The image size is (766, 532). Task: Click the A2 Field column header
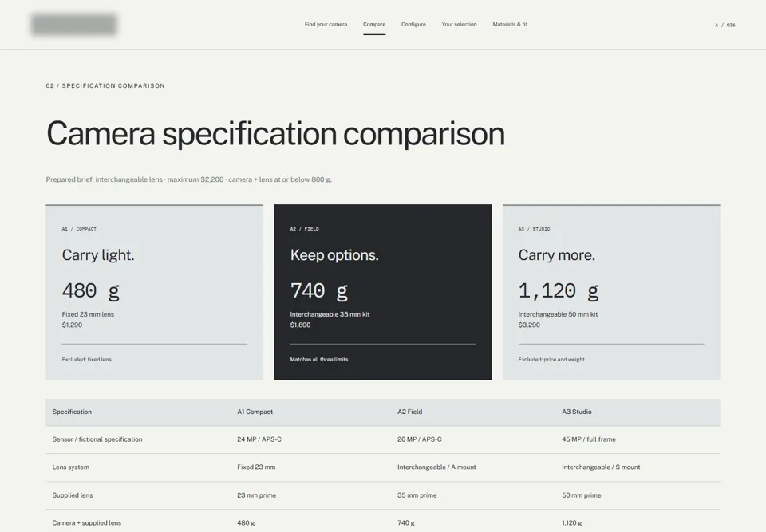(x=410, y=412)
